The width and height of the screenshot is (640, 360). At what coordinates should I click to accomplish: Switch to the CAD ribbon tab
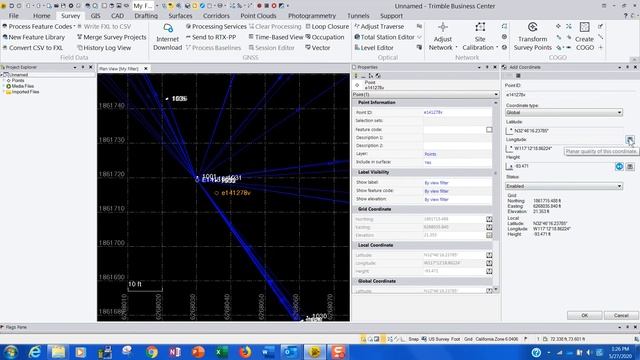[x=118, y=16]
